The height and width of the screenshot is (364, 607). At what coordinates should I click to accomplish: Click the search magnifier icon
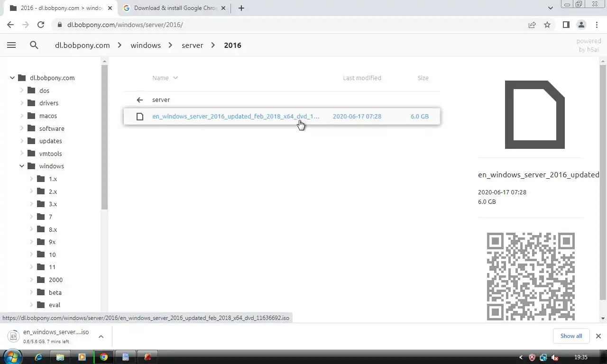click(34, 45)
